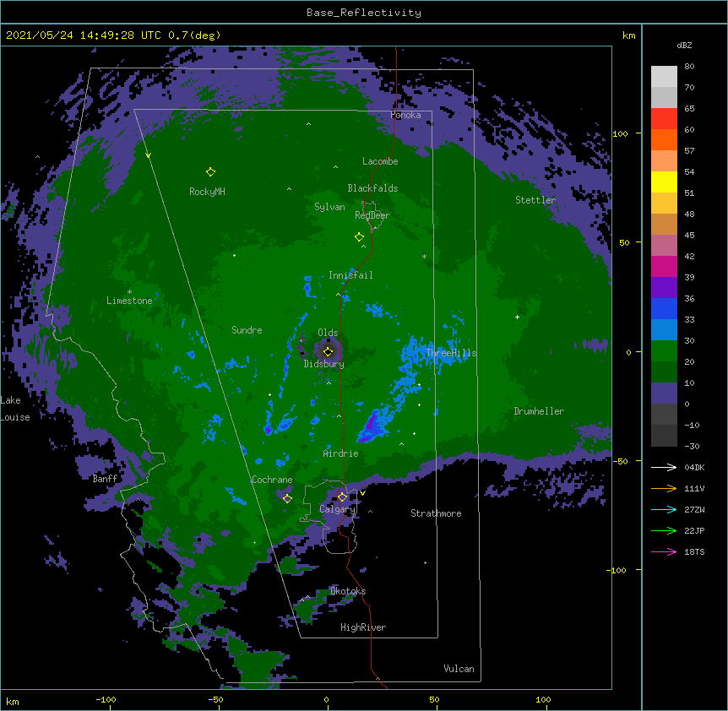This screenshot has width=728, height=711.
Task: Click the yellow station marker south of RedDeer
Action: point(359,237)
